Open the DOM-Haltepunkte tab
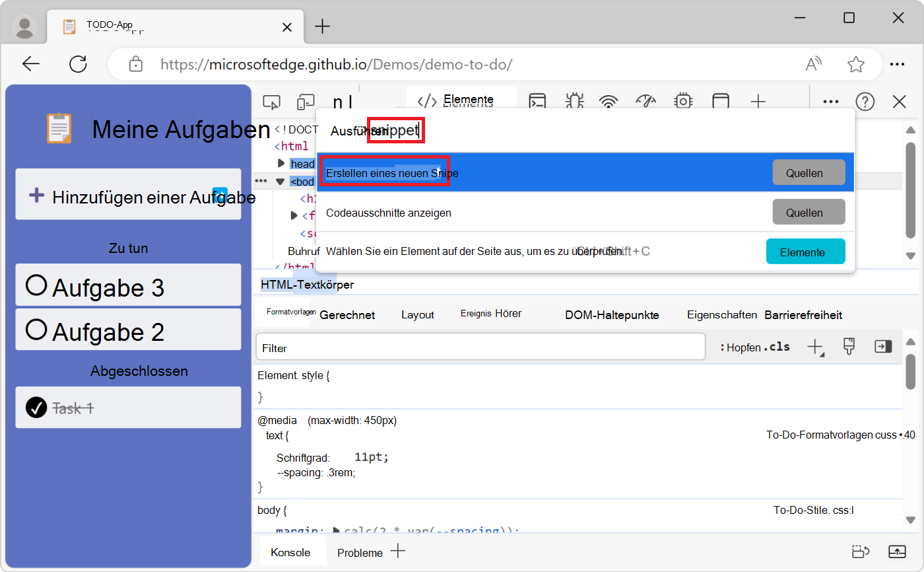This screenshot has height=572, width=924. pyautogui.click(x=612, y=315)
